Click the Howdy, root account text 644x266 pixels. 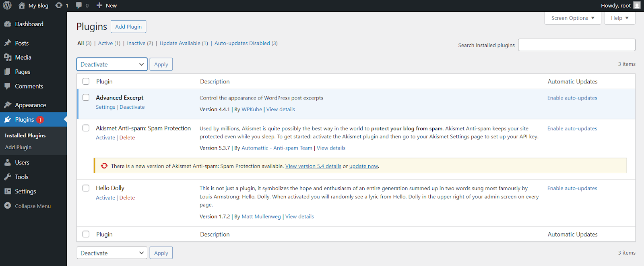point(616,6)
